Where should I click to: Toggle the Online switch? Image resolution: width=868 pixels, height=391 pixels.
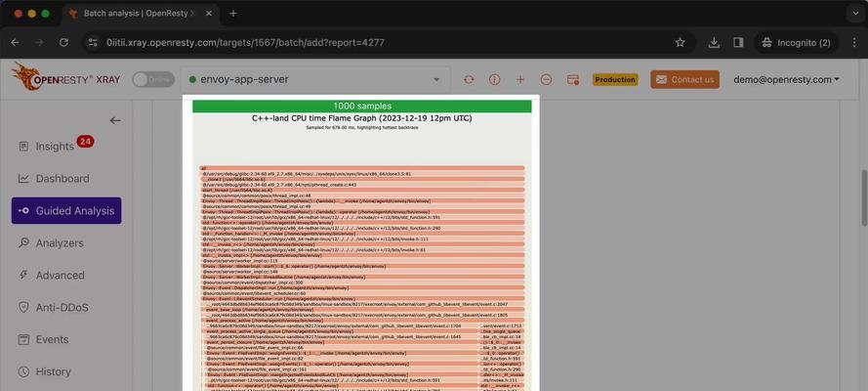(153, 79)
